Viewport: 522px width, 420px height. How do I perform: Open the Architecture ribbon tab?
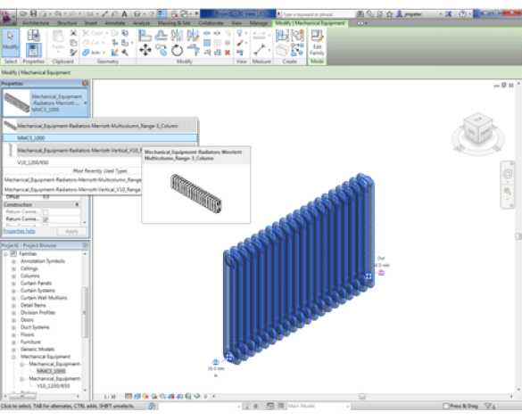pos(36,23)
